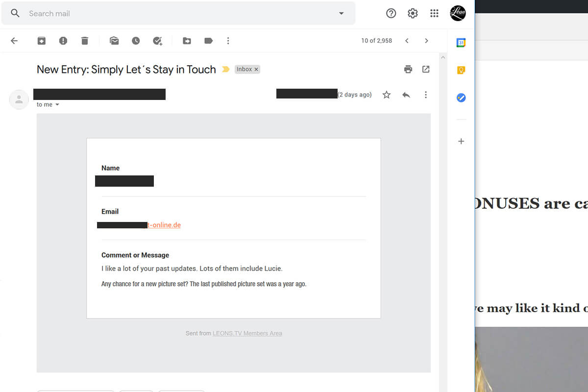The image size is (588, 392).
Task: Star this message
Action: click(x=387, y=95)
